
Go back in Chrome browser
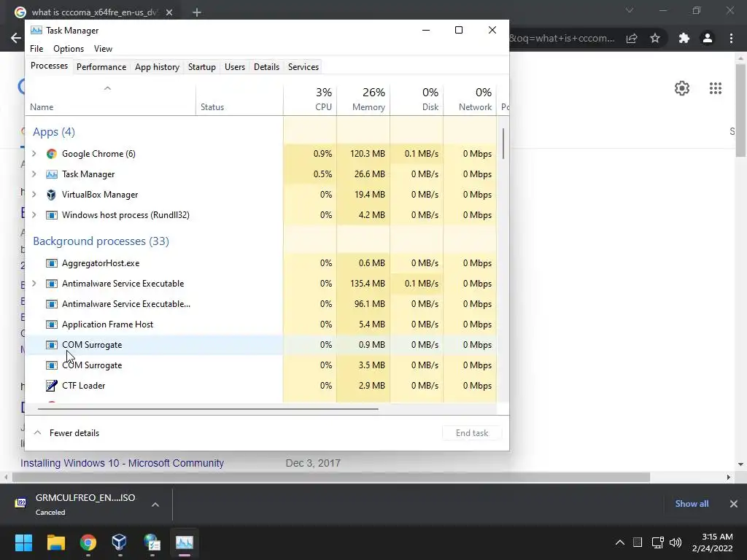click(x=16, y=38)
